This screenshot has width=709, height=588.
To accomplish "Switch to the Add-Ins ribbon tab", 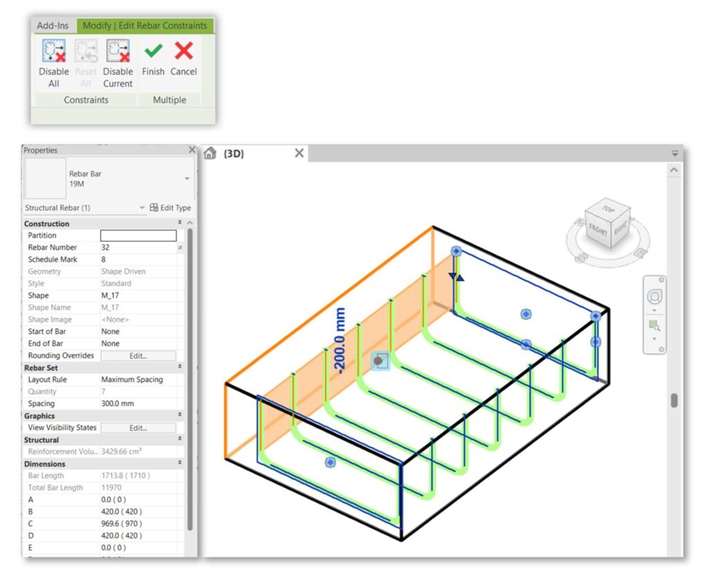I will [x=53, y=26].
